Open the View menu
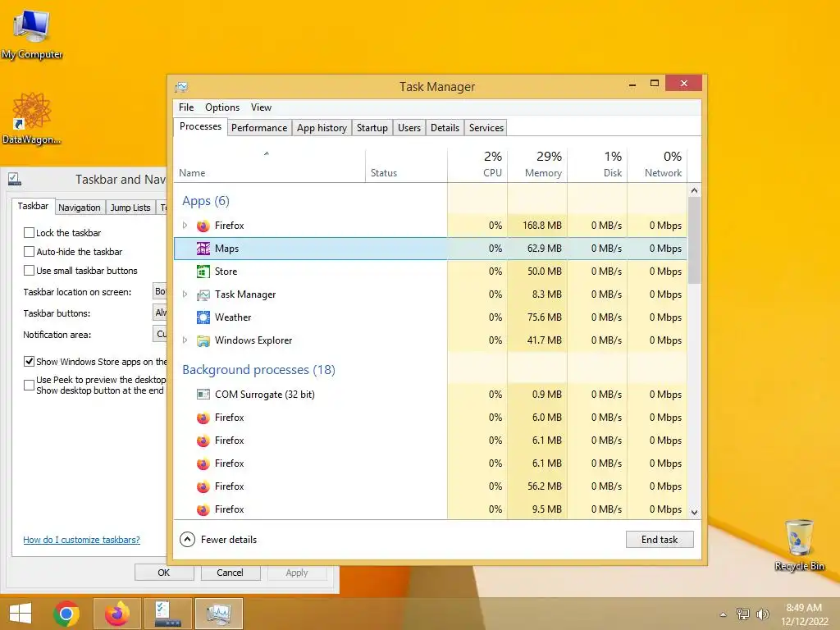Viewport: 840px width, 630px height. click(261, 107)
